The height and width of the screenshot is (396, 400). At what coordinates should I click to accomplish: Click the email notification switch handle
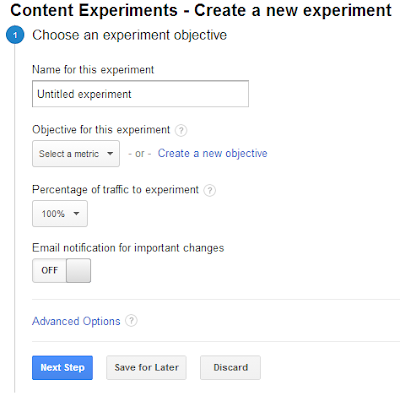(x=78, y=270)
